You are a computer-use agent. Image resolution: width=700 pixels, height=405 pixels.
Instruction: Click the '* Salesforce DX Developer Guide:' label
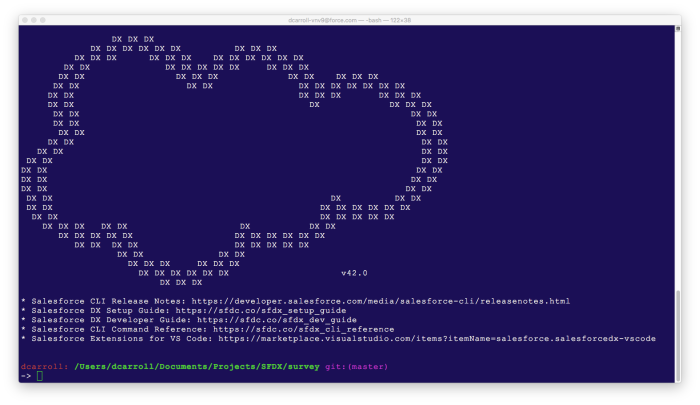tap(106, 320)
